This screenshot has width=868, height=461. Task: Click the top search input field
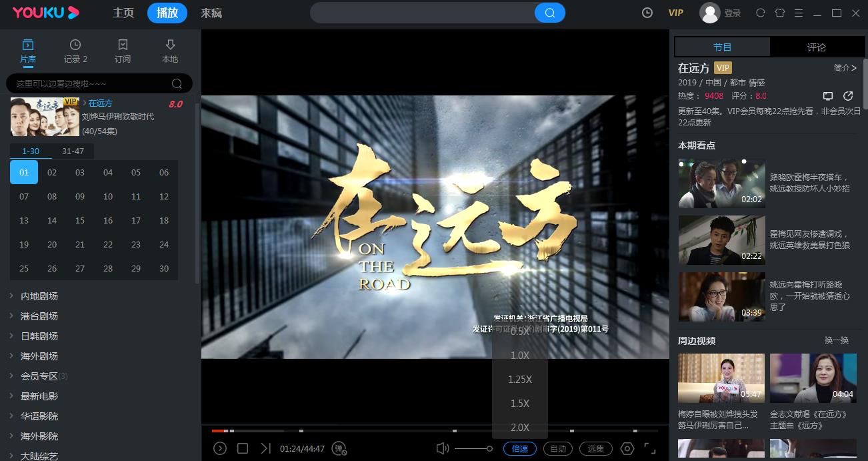tap(423, 13)
